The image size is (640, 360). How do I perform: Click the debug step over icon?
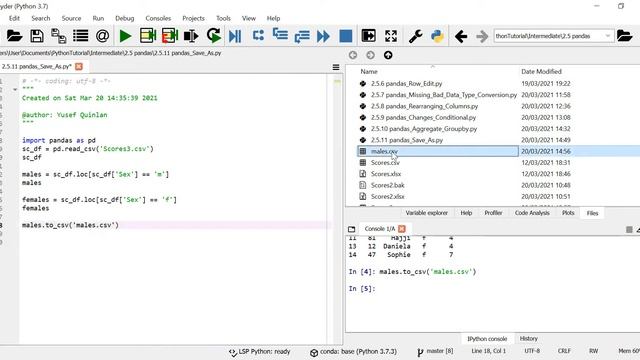pyautogui.click(x=258, y=36)
